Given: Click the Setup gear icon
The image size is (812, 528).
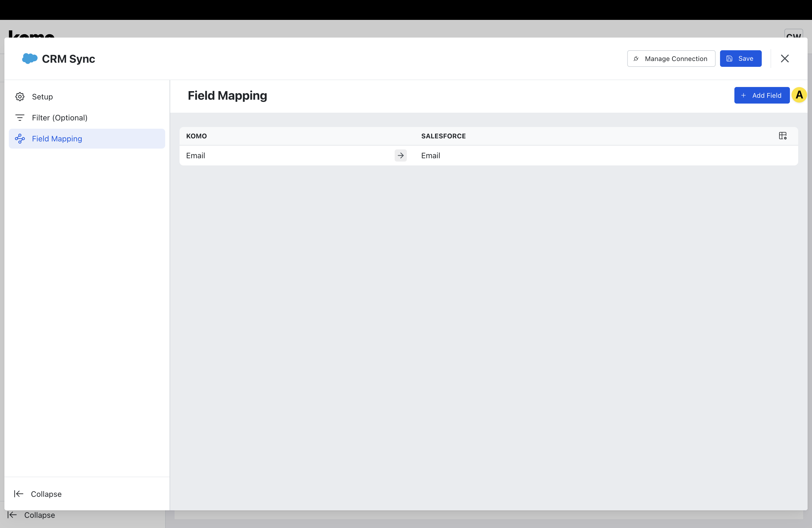Looking at the screenshot, I should 20,97.
